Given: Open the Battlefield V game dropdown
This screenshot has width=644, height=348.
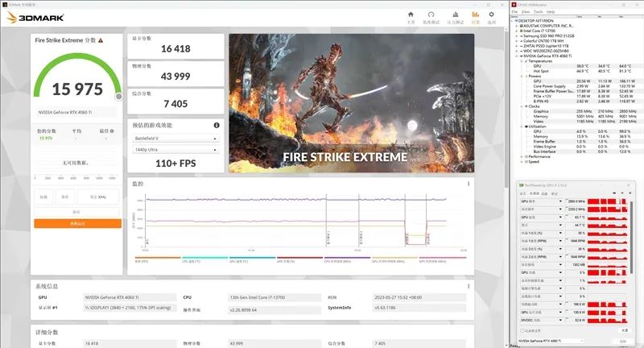Looking at the screenshot, I should tap(175, 139).
